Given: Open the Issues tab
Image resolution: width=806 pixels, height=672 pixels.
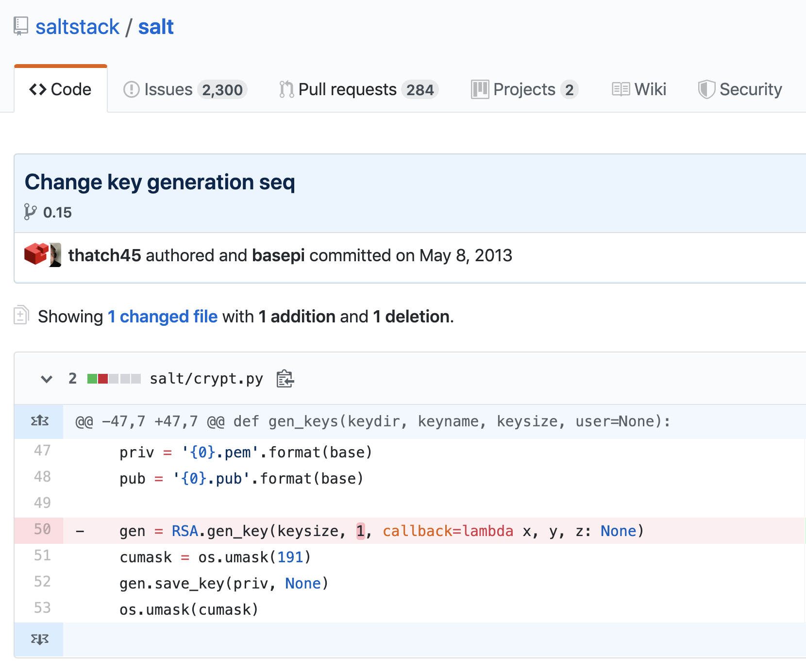Looking at the screenshot, I should point(185,89).
